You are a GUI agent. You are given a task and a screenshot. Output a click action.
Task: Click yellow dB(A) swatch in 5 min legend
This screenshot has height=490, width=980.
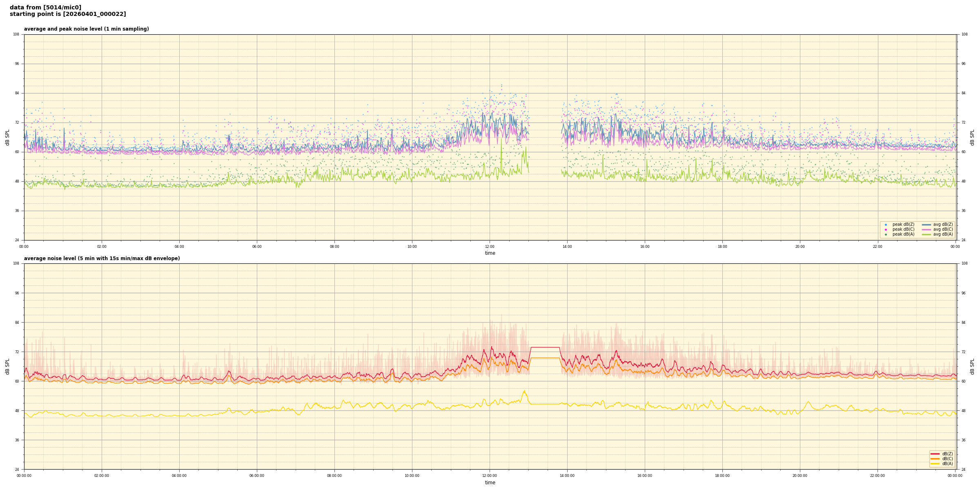tap(935, 463)
